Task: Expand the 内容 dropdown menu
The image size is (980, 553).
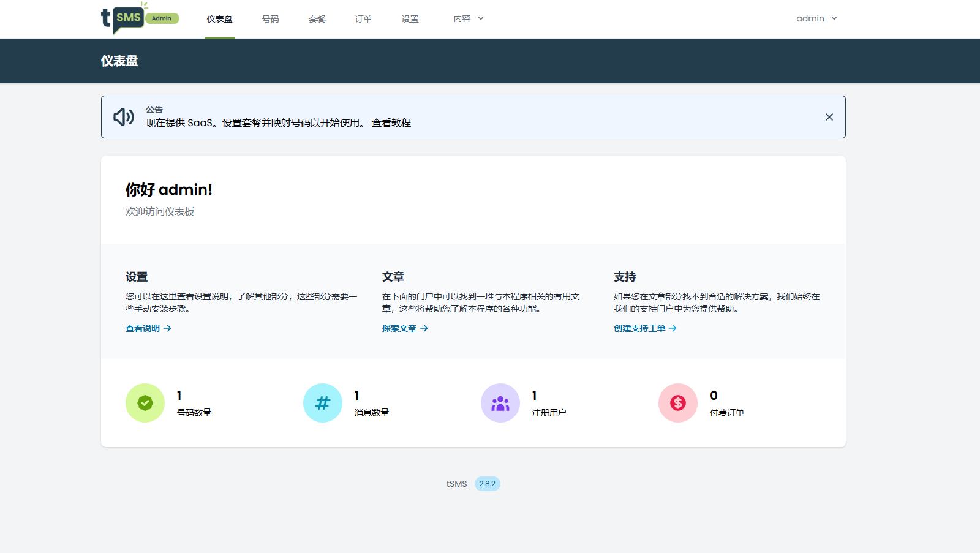Action: 469,19
